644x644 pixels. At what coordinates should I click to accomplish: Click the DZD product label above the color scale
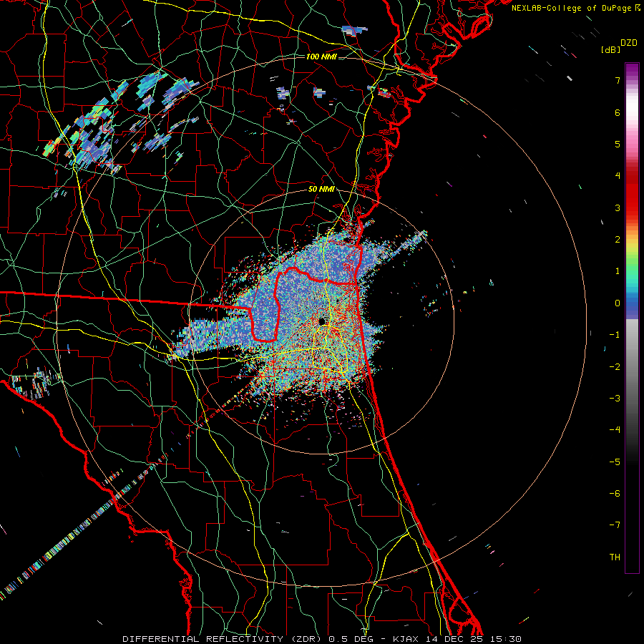click(629, 43)
